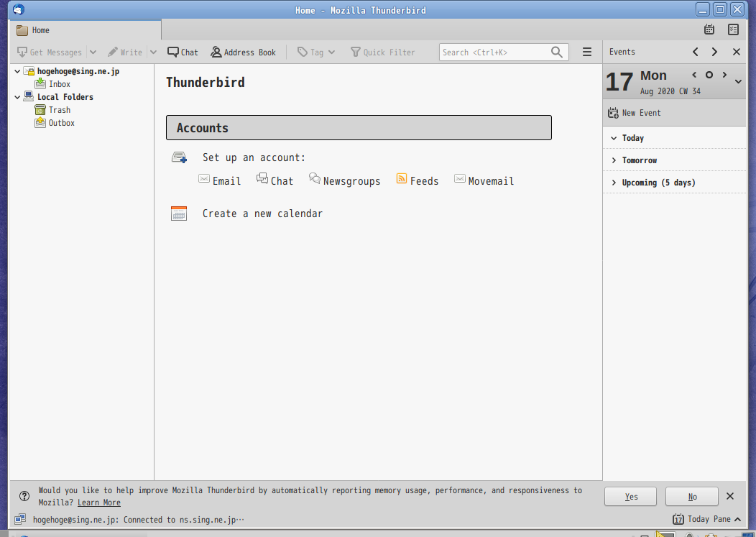Go to previous Events pane view

point(695,52)
